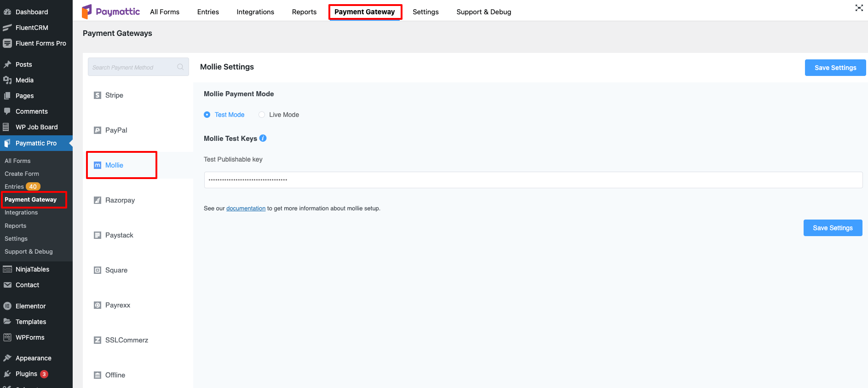Go to the Settings top tab
The image size is (868, 388).
point(425,12)
